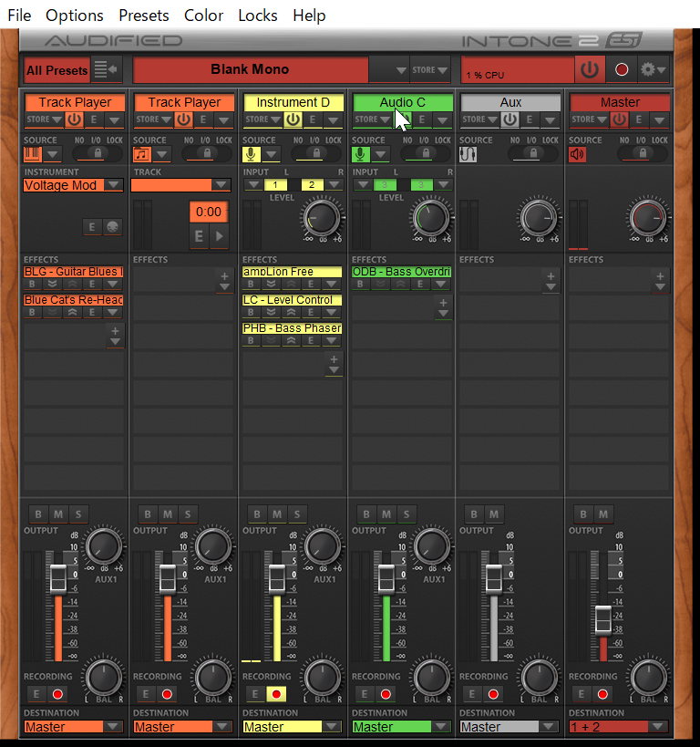Click the 0:00 track time display
Viewport: 700px width, 747px height.
coord(209,212)
